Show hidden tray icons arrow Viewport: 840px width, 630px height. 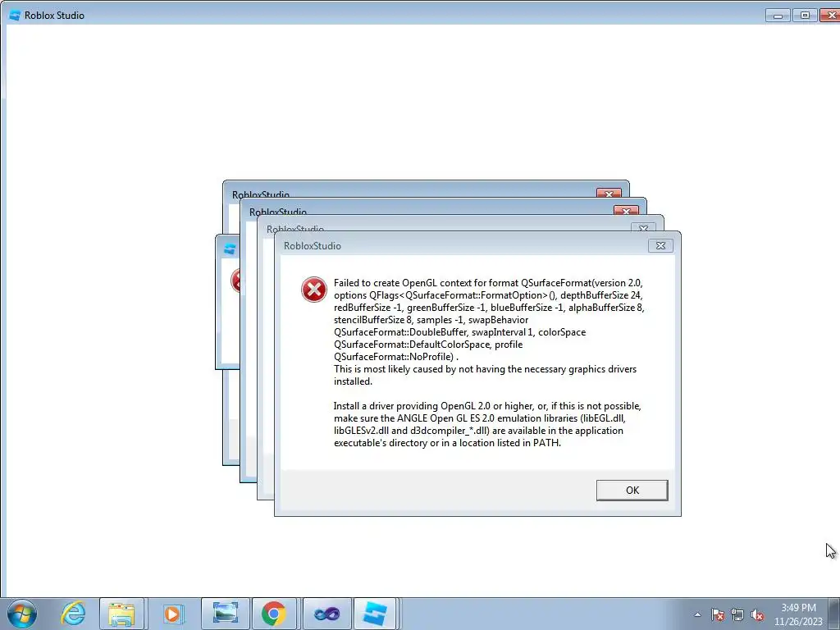(x=697, y=614)
